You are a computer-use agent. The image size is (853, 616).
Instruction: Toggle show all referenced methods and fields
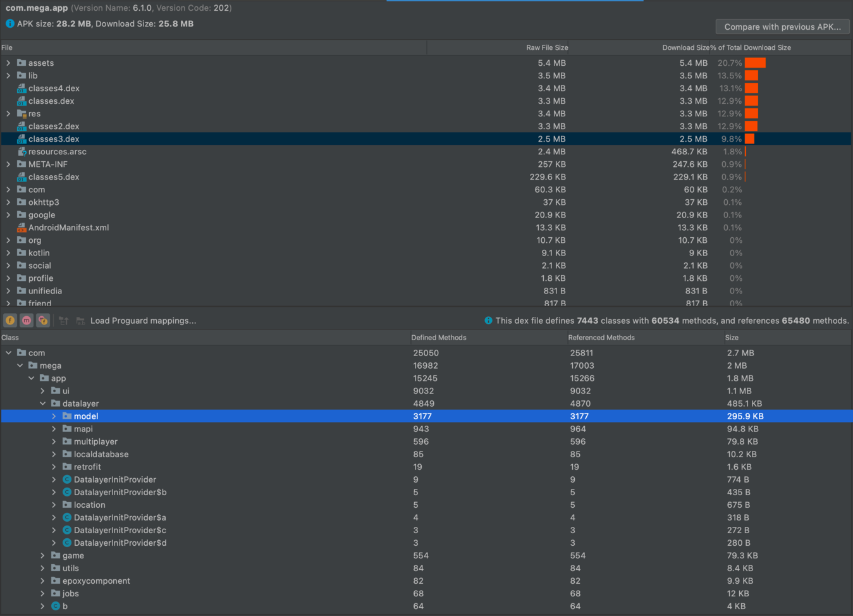(43, 321)
